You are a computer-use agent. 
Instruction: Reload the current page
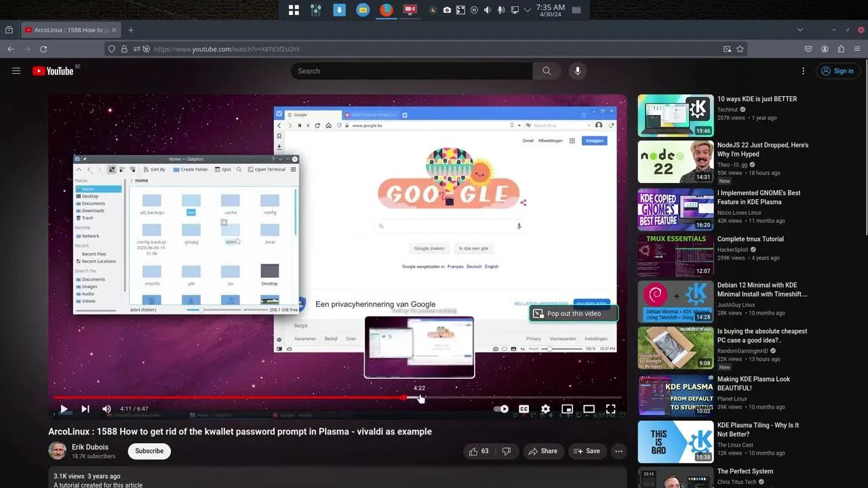pyautogui.click(x=43, y=49)
